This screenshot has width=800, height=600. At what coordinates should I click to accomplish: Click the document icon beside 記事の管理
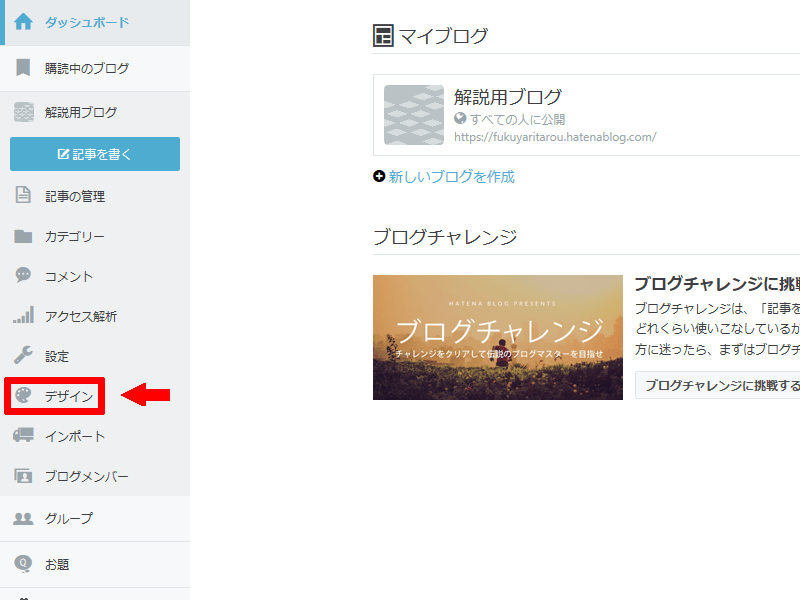click(23, 195)
